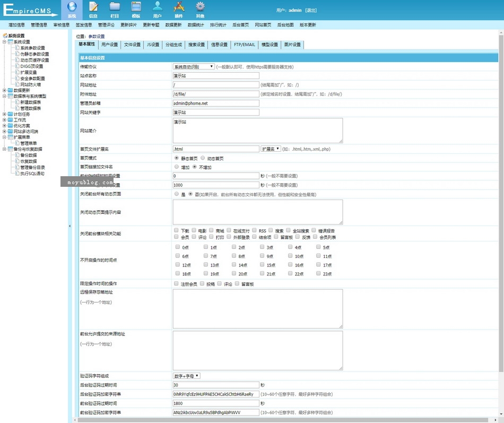Open the 增加信息 shortcut link
The image size is (504, 423).
click(x=17, y=25)
